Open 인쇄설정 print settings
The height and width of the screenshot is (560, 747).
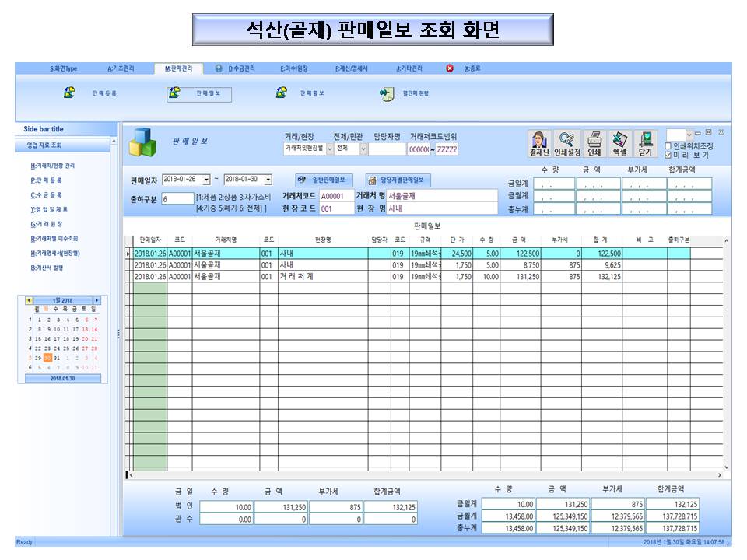pyautogui.click(x=568, y=143)
